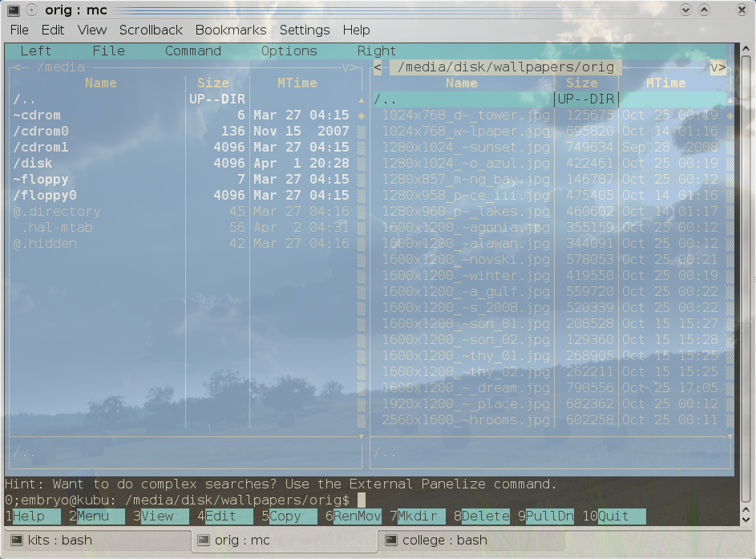Open the Settings menu
756x559 pixels.
(x=305, y=30)
